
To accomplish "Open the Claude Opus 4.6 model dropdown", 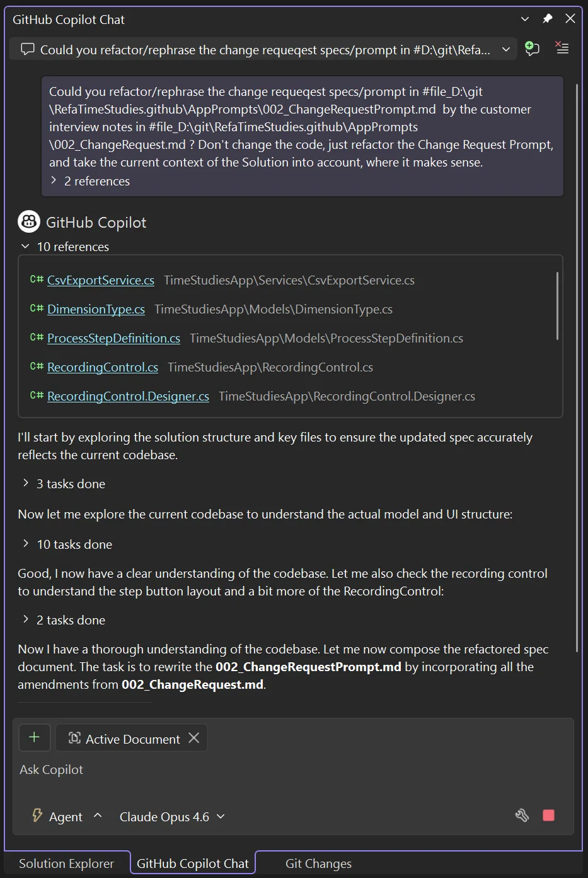I will tap(171, 816).
